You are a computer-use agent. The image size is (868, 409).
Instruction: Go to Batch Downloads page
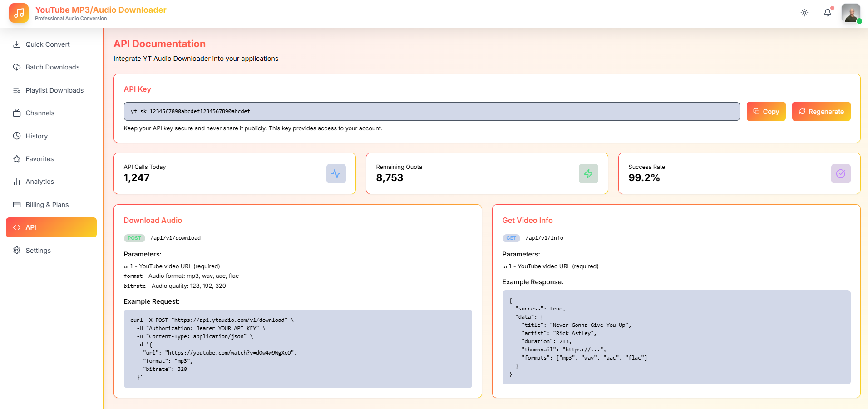pyautogui.click(x=52, y=67)
